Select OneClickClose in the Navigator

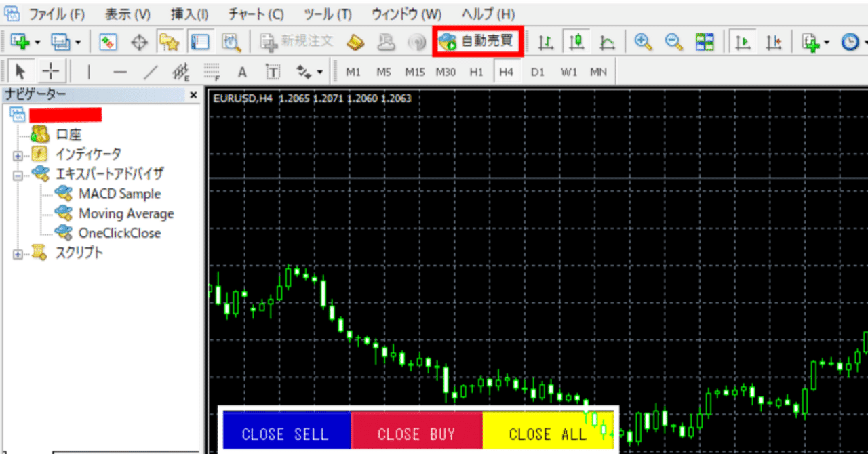click(120, 233)
